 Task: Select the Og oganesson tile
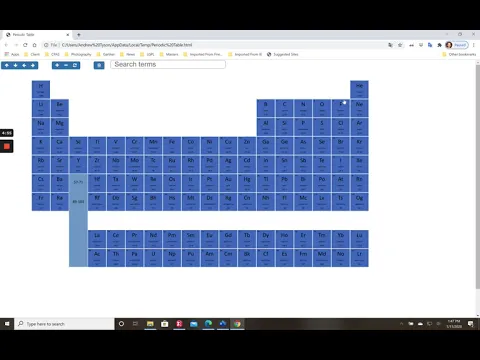click(359, 202)
